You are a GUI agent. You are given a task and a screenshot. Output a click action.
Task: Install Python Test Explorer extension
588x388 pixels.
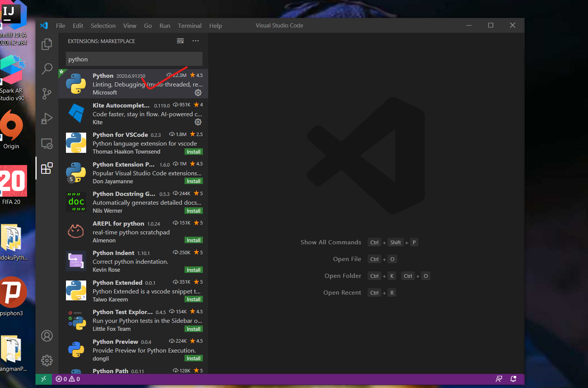click(194, 329)
